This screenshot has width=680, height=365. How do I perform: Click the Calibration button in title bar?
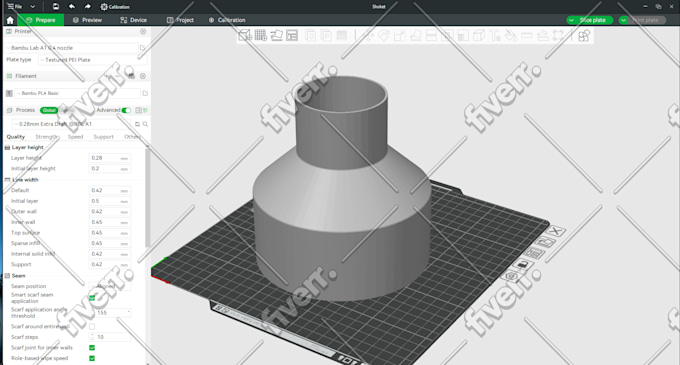pos(115,7)
